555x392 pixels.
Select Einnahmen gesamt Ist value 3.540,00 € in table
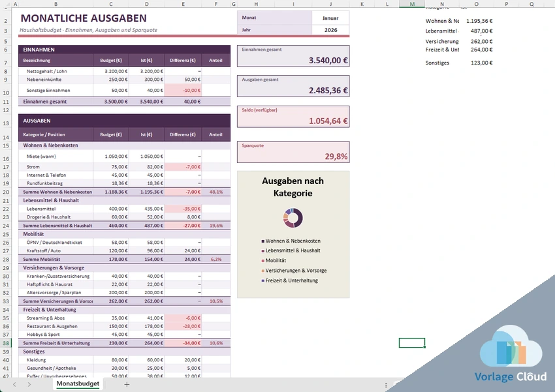[x=146, y=102]
